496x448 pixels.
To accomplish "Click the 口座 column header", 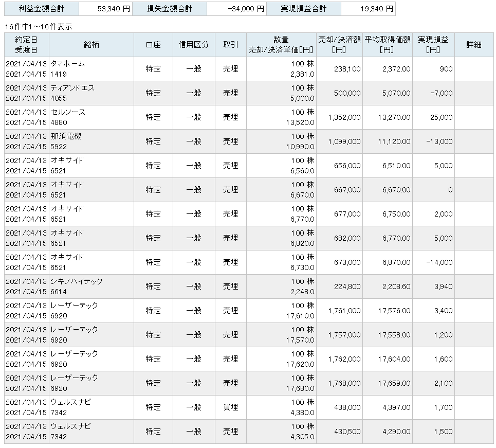I will click(153, 45).
